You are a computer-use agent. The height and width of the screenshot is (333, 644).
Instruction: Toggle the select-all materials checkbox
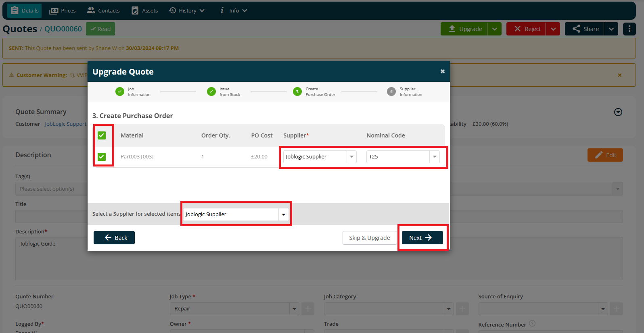tap(102, 135)
